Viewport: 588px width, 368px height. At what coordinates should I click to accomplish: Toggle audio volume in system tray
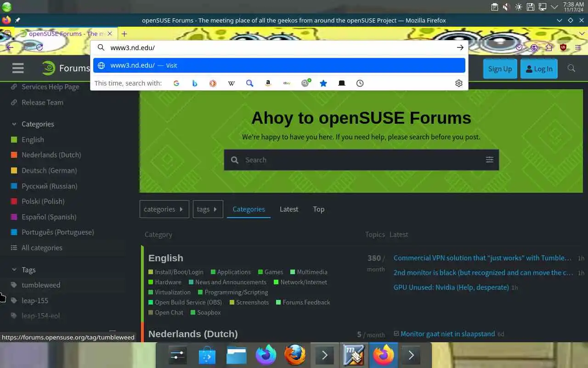click(506, 7)
